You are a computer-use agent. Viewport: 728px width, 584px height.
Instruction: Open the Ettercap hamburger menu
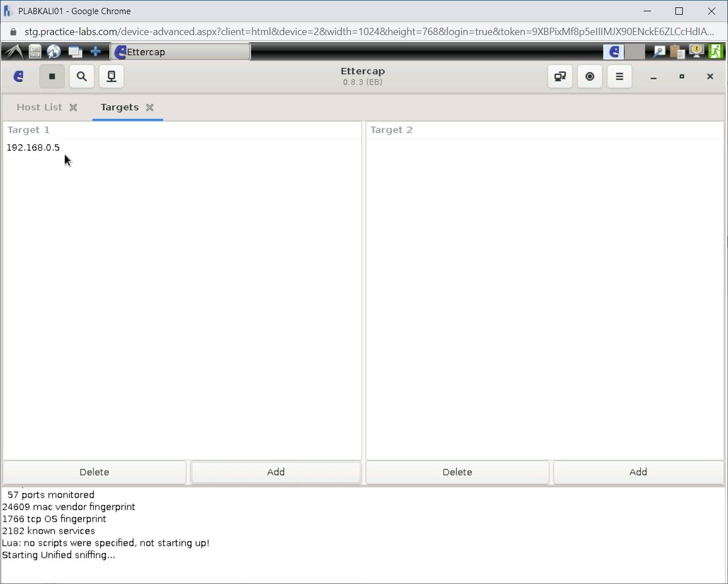619,76
